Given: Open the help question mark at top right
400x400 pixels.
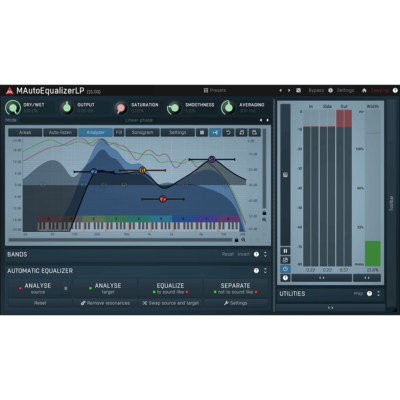Looking at the screenshot, I should [395, 90].
